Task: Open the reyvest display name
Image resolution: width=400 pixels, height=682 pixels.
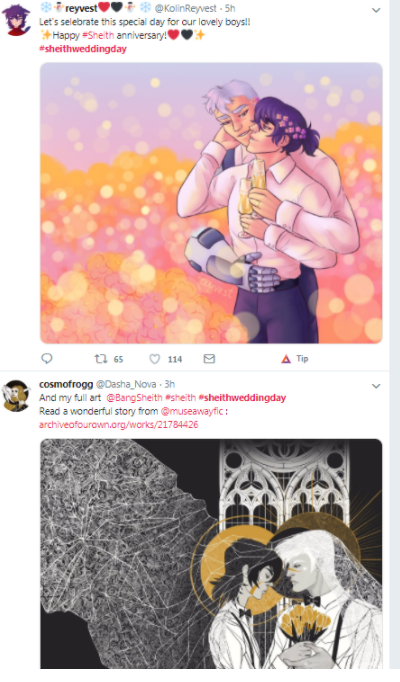Action: pyautogui.click(x=81, y=8)
